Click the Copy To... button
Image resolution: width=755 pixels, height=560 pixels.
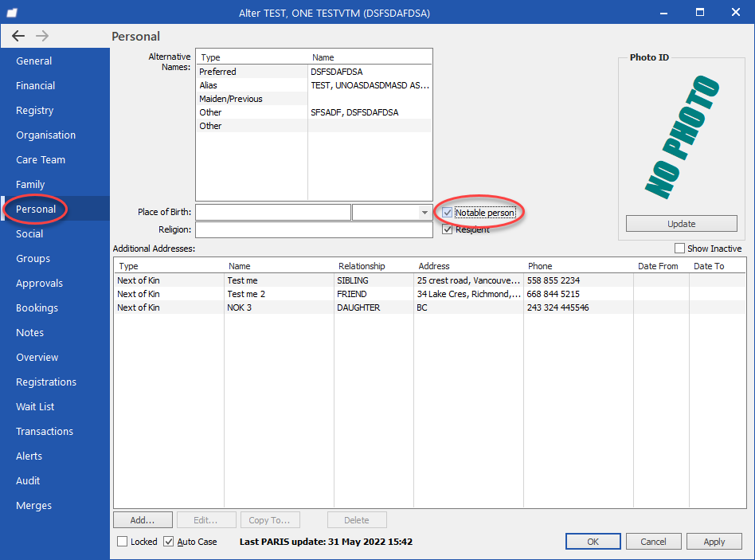click(x=270, y=520)
